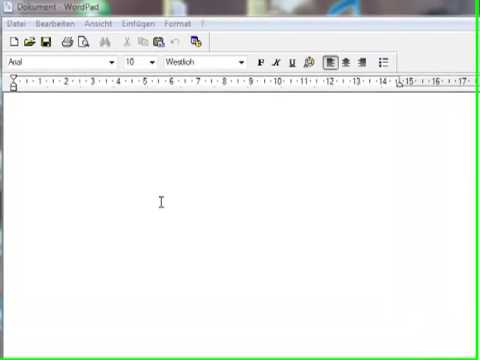Image resolution: width=480 pixels, height=360 pixels.
Task: Copy the selection with the copy icon
Action: pos(143,42)
